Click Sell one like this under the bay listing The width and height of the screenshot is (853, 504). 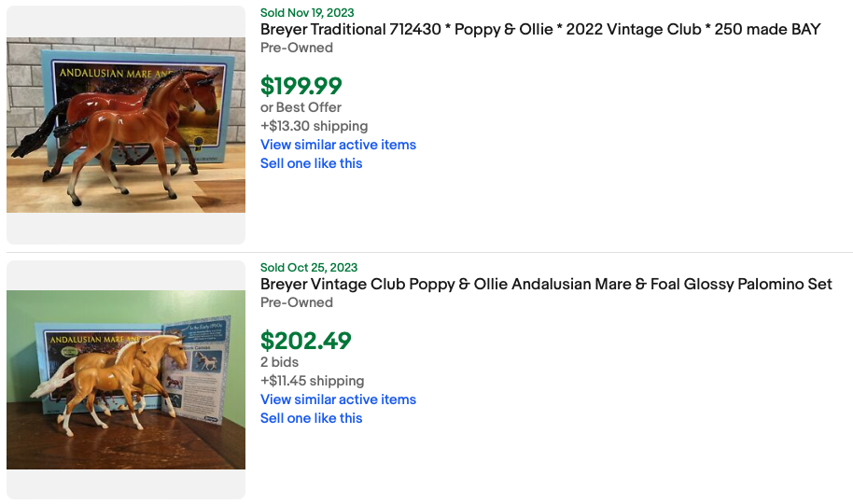coord(311,163)
